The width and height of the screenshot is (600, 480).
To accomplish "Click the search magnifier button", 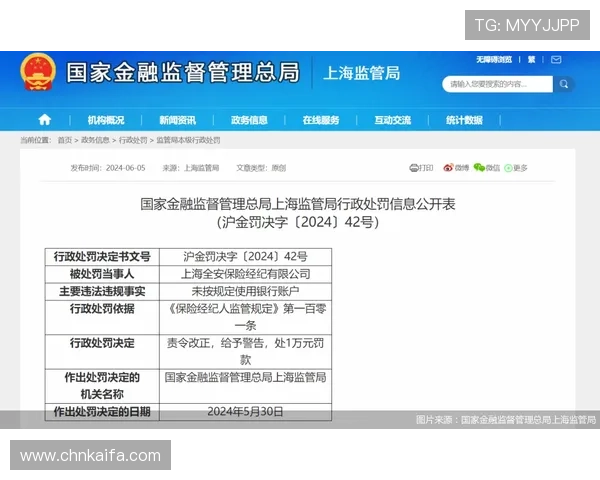I will [564, 84].
